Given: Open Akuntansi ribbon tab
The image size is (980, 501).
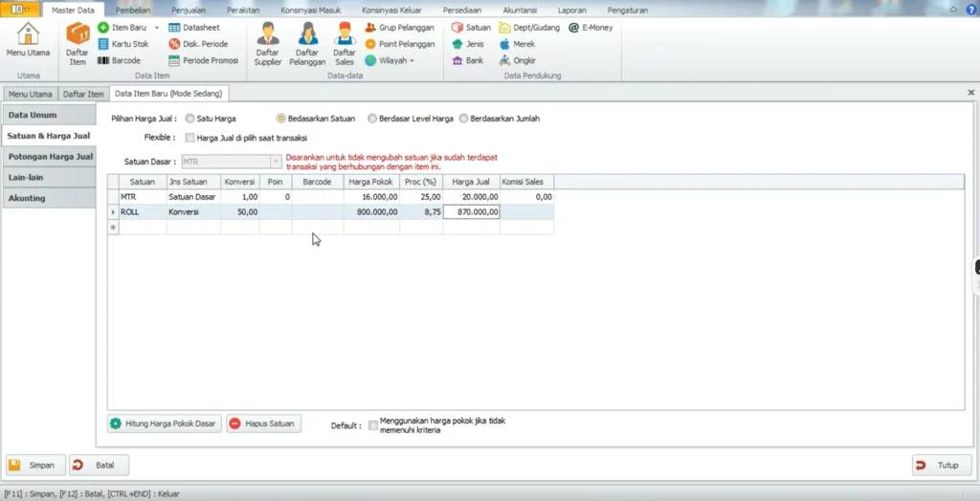Looking at the screenshot, I should click(520, 10).
